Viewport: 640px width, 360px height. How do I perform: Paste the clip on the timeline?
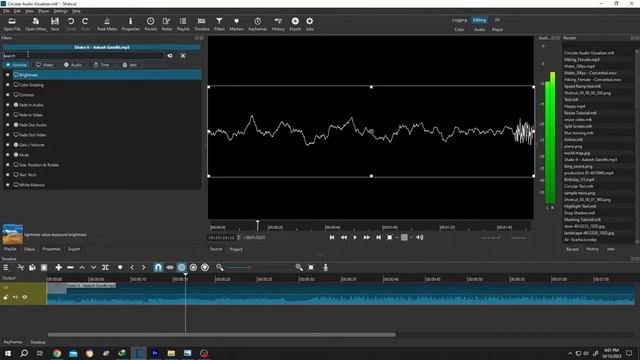44,267
